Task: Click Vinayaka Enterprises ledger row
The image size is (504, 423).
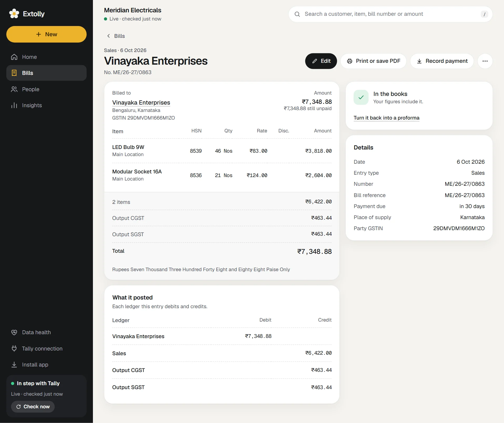Action: (x=222, y=336)
